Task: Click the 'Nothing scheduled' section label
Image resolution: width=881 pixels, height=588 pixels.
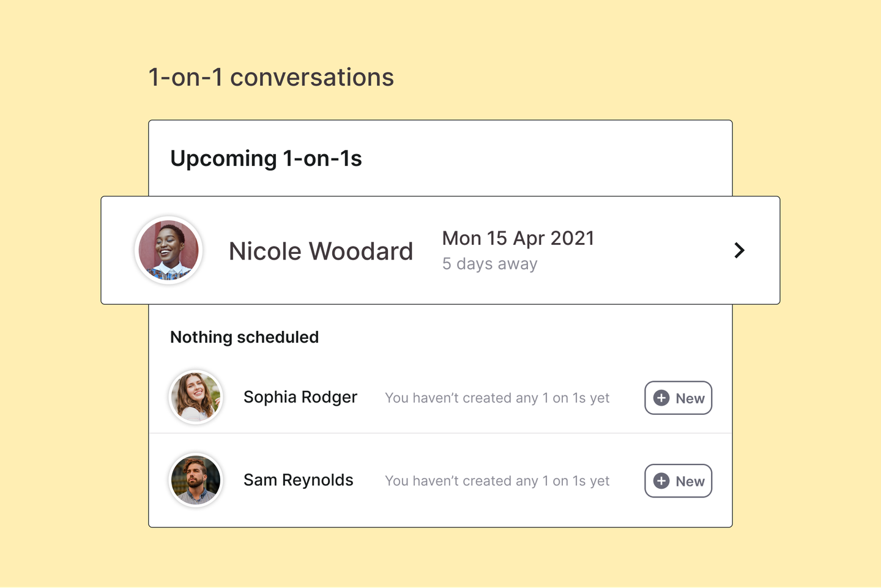Action: pos(245,337)
